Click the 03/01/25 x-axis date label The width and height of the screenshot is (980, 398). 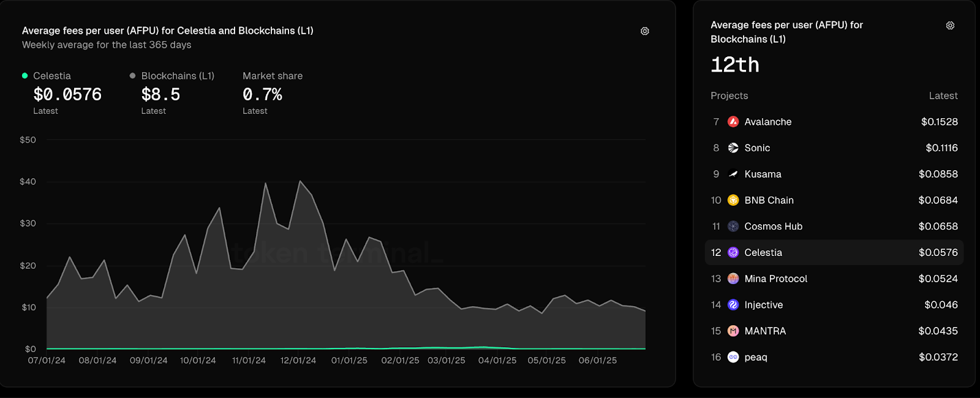point(447,361)
